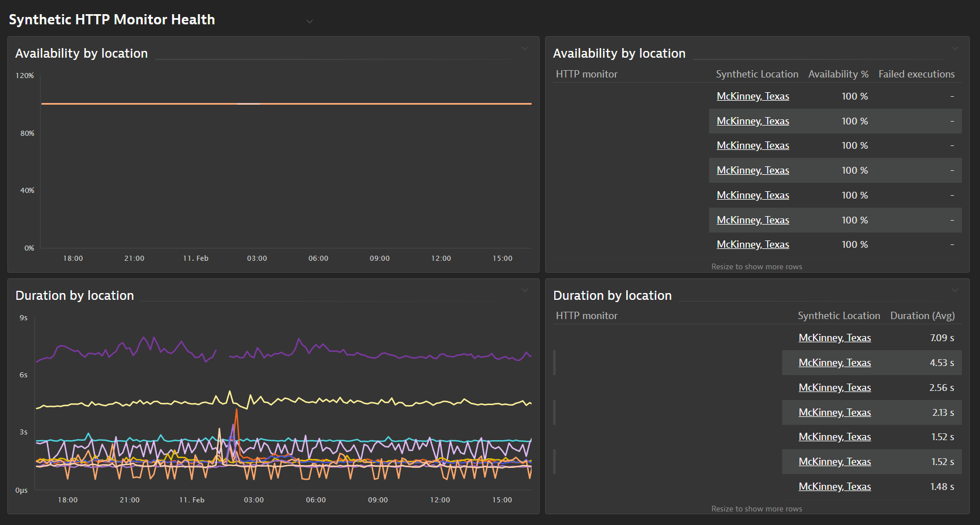
Task: Click the 9s y-axis label
Action: tap(23, 318)
